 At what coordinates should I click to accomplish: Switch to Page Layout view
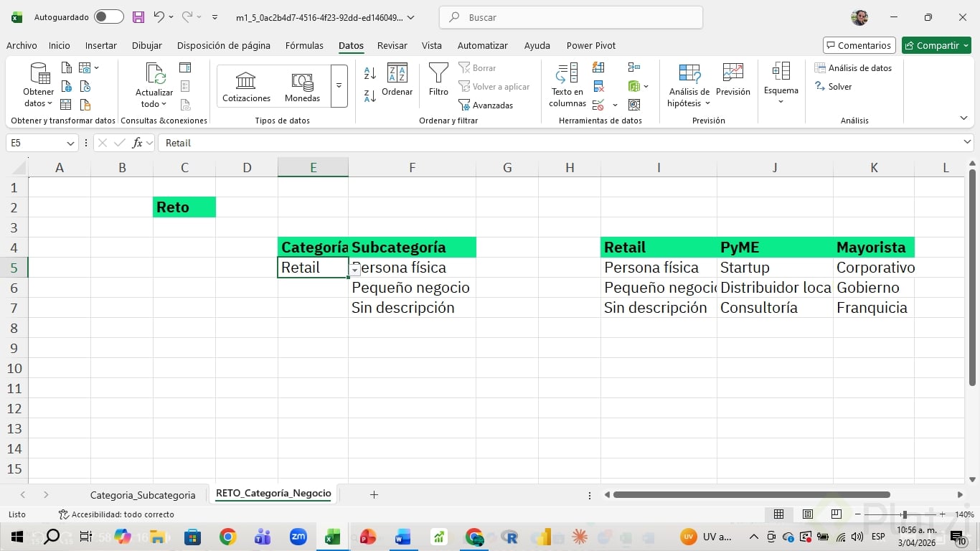tap(807, 514)
